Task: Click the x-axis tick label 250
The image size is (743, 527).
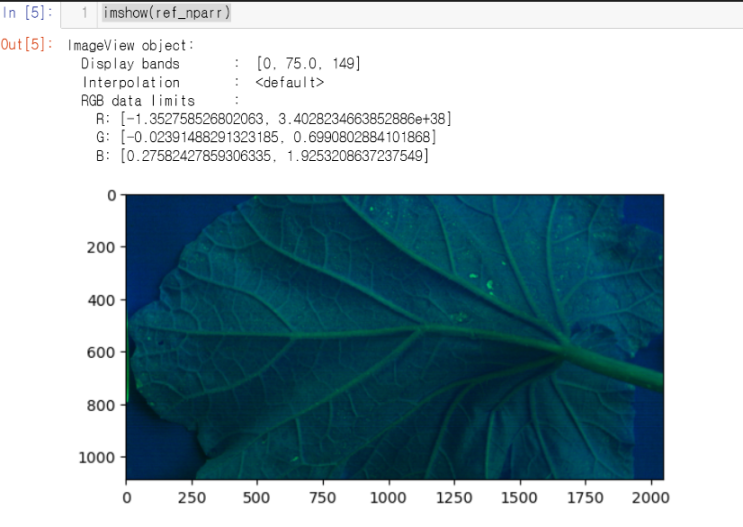Action: click(192, 498)
